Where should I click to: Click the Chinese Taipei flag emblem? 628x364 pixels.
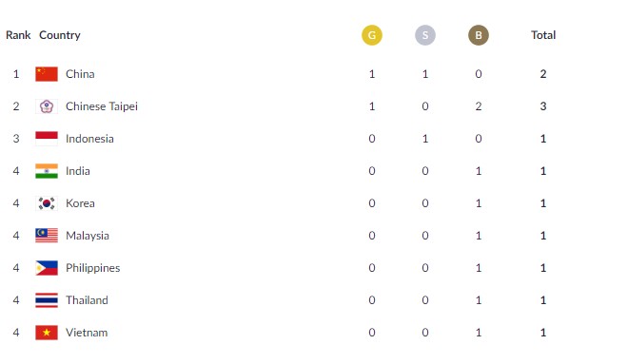coord(47,106)
